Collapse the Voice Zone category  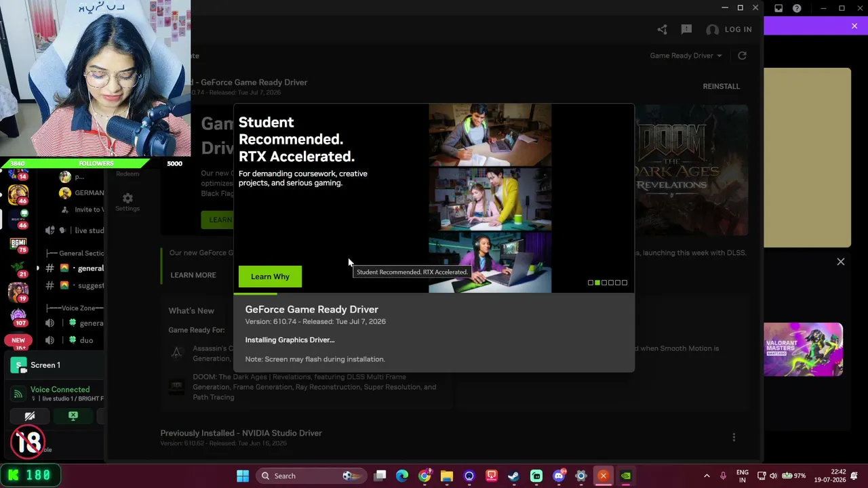pyautogui.click(x=77, y=308)
